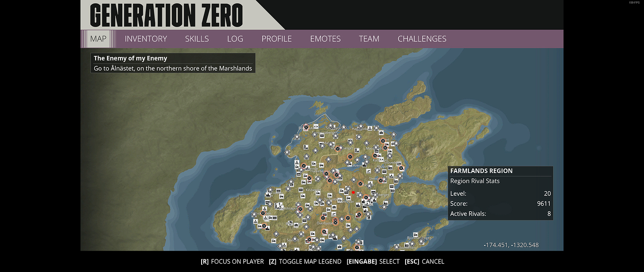Open the TEAM tab
The height and width of the screenshot is (272, 644).
(369, 39)
